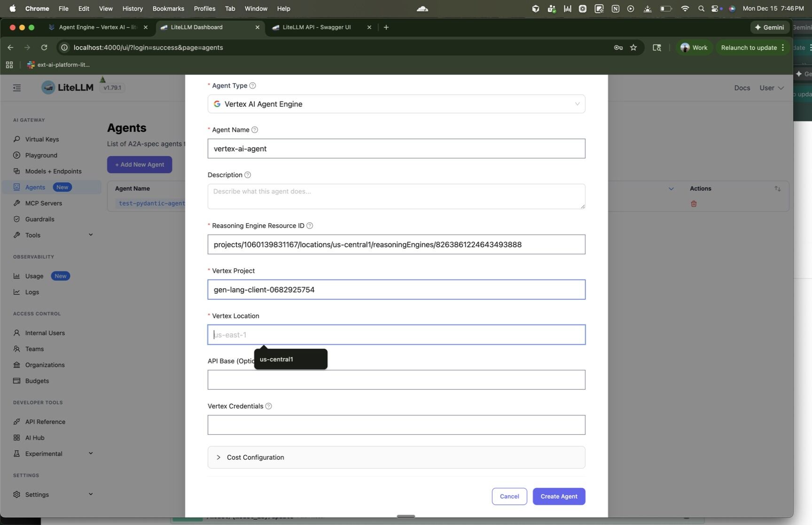Click Reasoning Engine Resource ID help icon
This screenshot has width=812, height=525.
pyautogui.click(x=310, y=226)
